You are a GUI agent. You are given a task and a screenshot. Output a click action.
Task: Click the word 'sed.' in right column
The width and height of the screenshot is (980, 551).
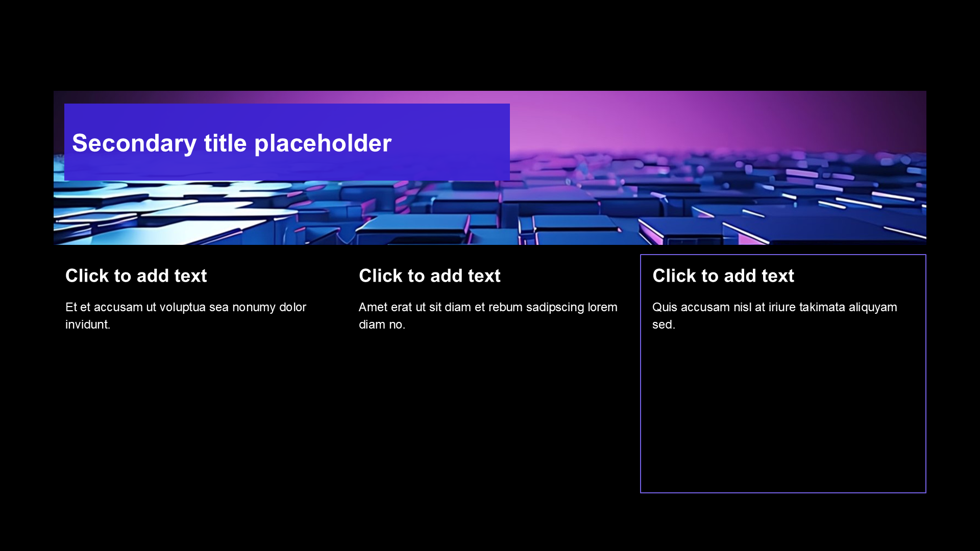click(x=663, y=324)
